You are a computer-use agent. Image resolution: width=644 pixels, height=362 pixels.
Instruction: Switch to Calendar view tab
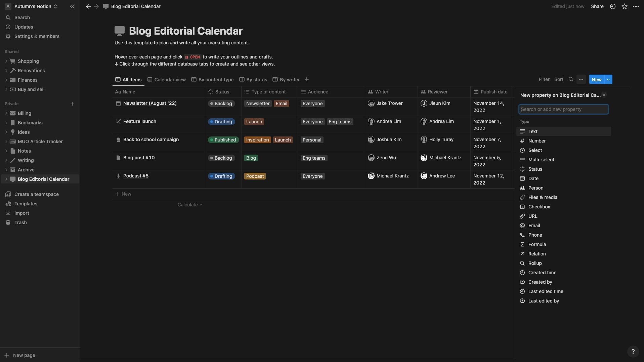(x=167, y=80)
